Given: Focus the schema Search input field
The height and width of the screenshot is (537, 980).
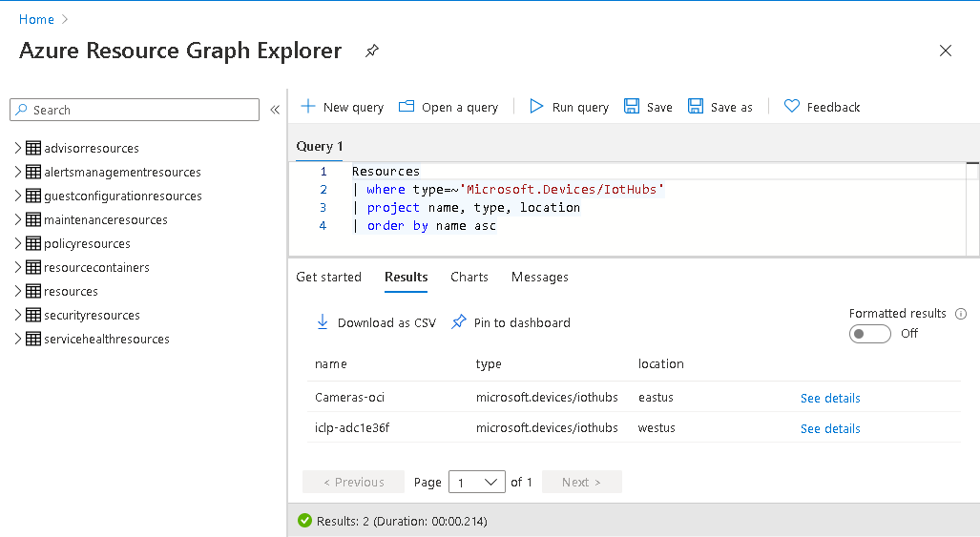Looking at the screenshot, I should [135, 110].
